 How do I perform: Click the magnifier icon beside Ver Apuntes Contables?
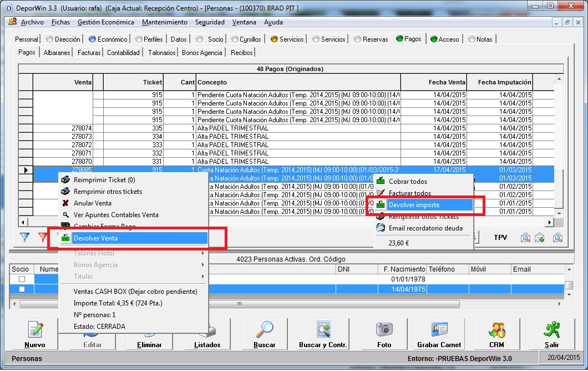pyautogui.click(x=65, y=215)
